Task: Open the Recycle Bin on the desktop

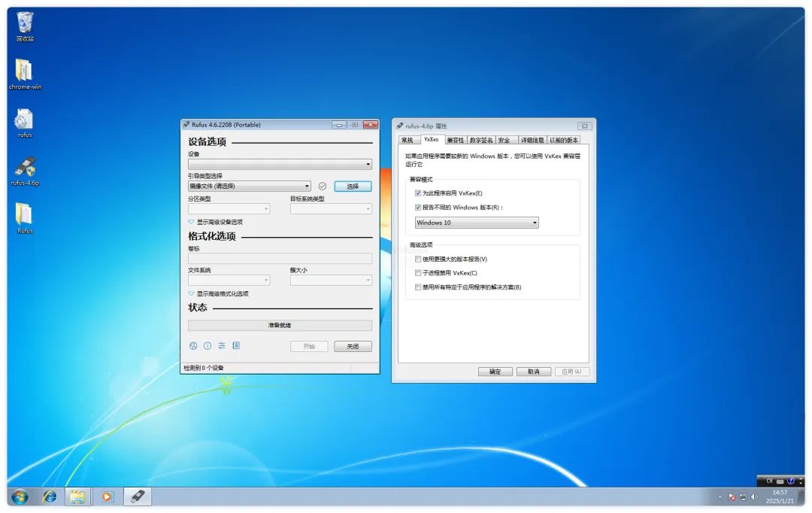Action: coord(24,23)
